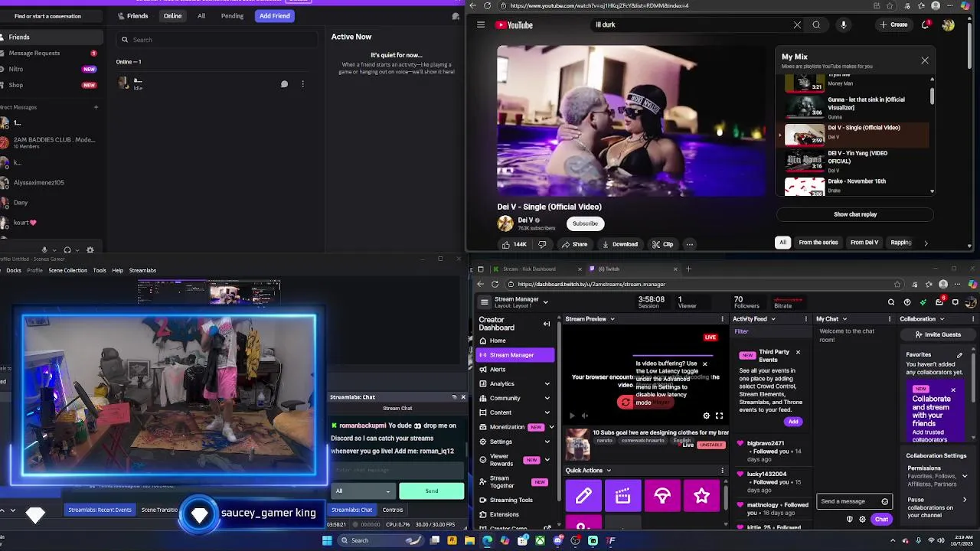Open the emote picker in My Chat
The image size is (980, 551).
tap(885, 501)
